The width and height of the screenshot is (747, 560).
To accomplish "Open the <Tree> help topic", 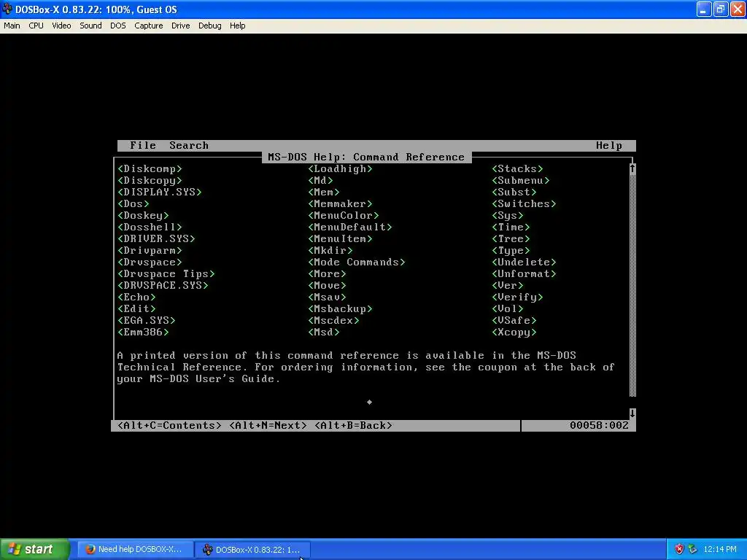I will point(511,238).
